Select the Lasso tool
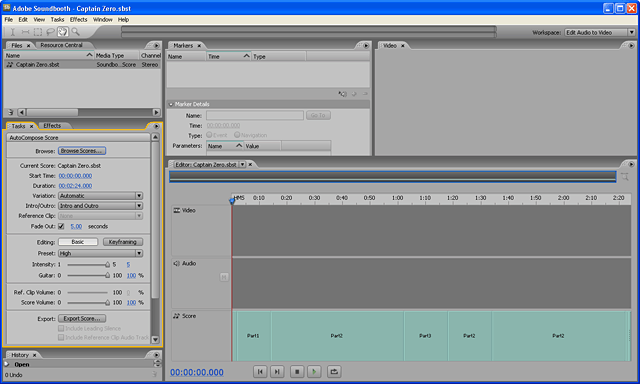This screenshot has width=640, height=384. [x=50, y=32]
